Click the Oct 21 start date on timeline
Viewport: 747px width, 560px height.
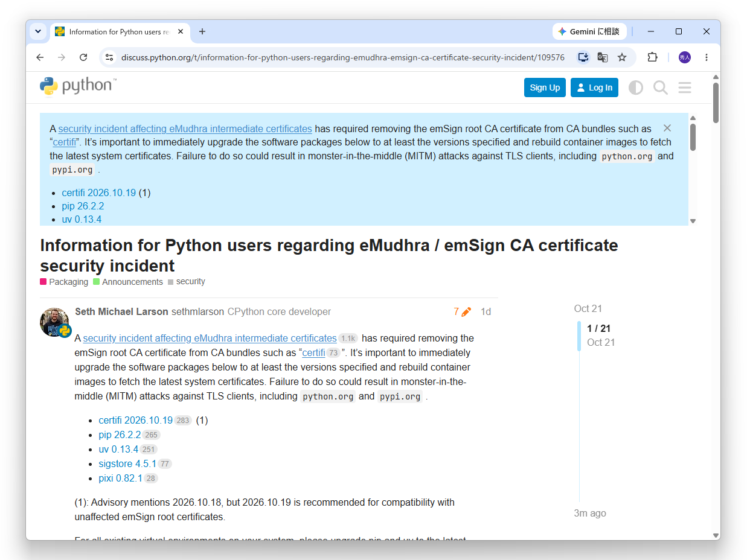(x=588, y=308)
